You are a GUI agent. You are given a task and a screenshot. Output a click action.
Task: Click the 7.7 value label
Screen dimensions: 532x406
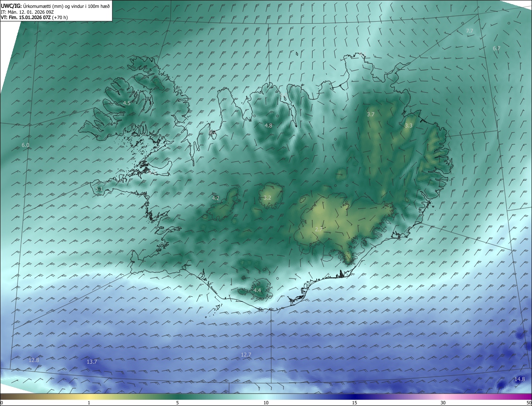coord(470,31)
